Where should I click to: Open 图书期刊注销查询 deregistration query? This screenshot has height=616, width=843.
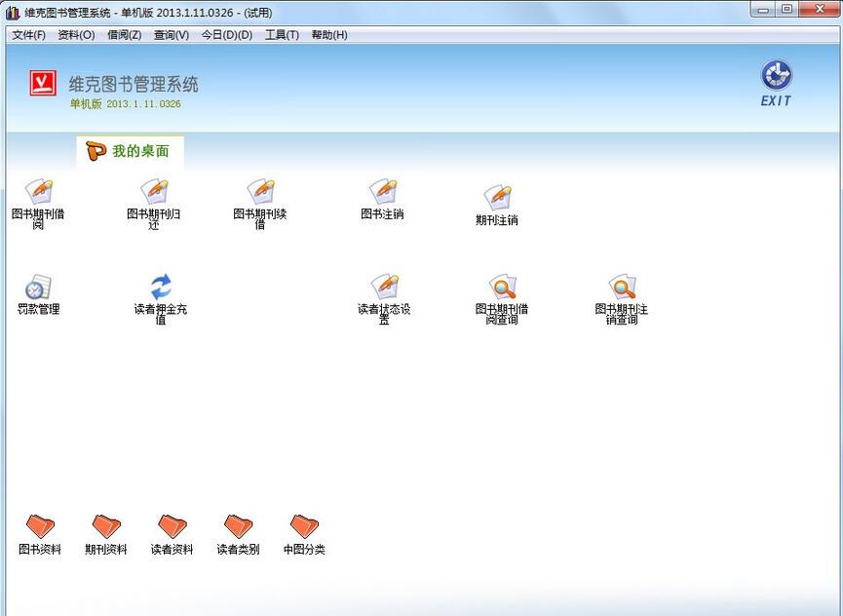pos(622,289)
